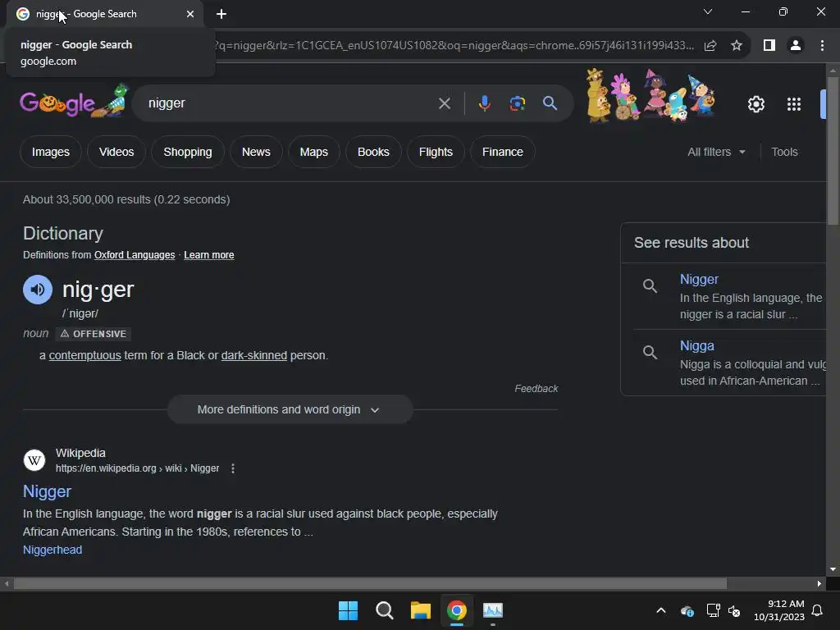The image size is (840, 630).
Task: Click the magnifier icon beside the racial slur entry
Action: [650, 286]
